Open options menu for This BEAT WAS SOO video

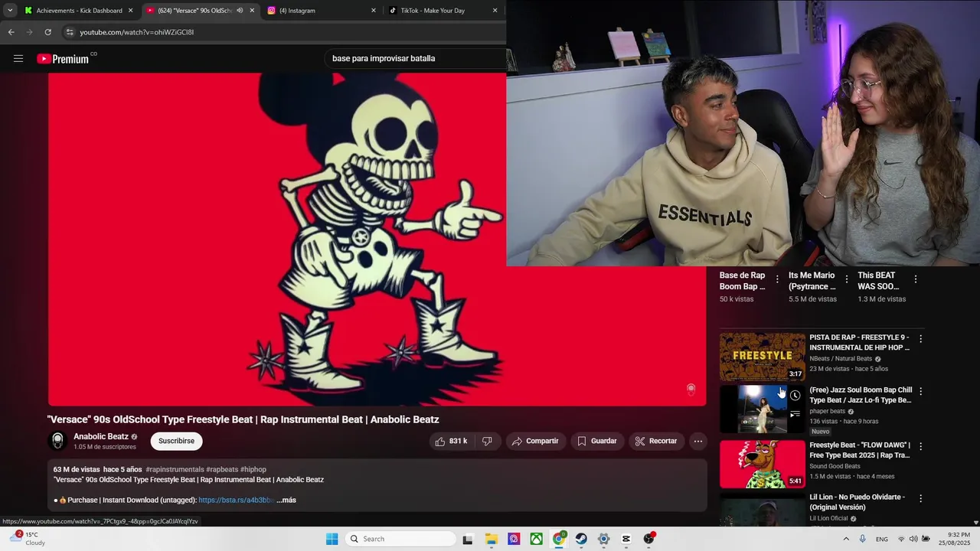point(915,279)
